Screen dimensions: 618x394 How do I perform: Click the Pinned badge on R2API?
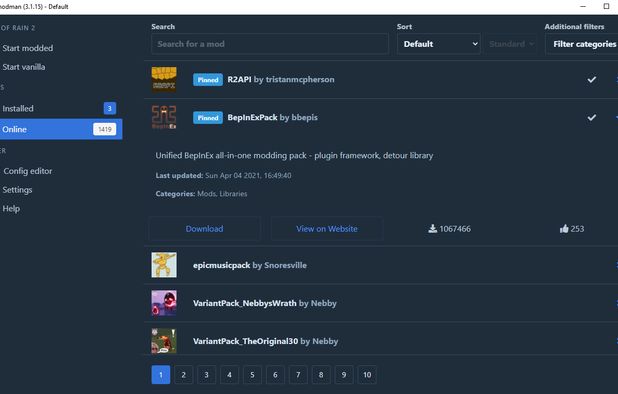[208, 80]
